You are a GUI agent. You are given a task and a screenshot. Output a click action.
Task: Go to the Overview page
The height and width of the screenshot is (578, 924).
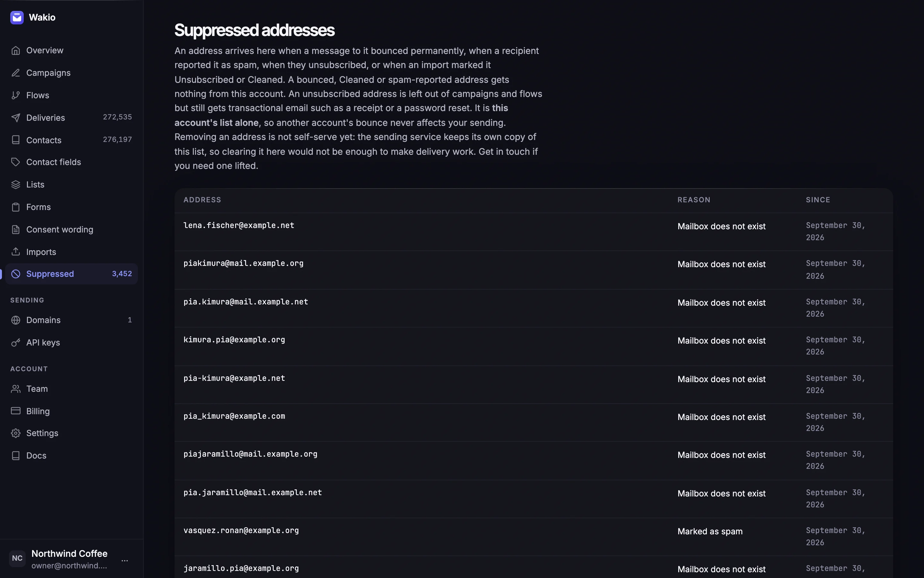coord(72,50)
